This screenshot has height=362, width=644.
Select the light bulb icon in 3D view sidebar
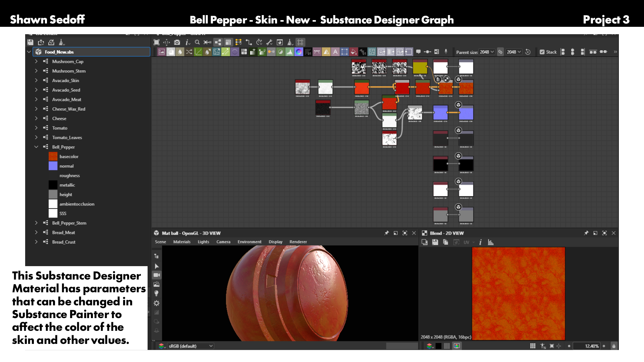coord(156,294)
